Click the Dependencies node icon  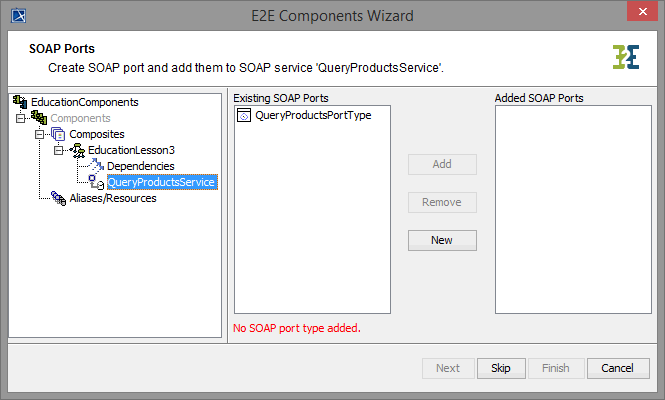(97, 166)
